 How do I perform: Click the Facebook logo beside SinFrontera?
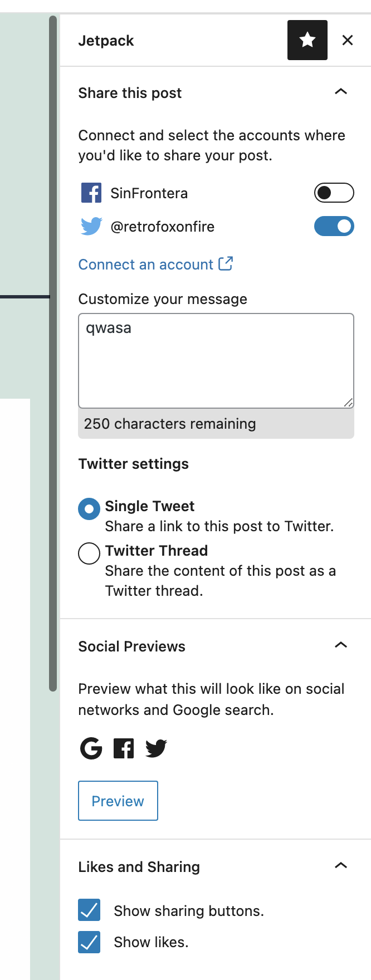(x=91, y=193)
